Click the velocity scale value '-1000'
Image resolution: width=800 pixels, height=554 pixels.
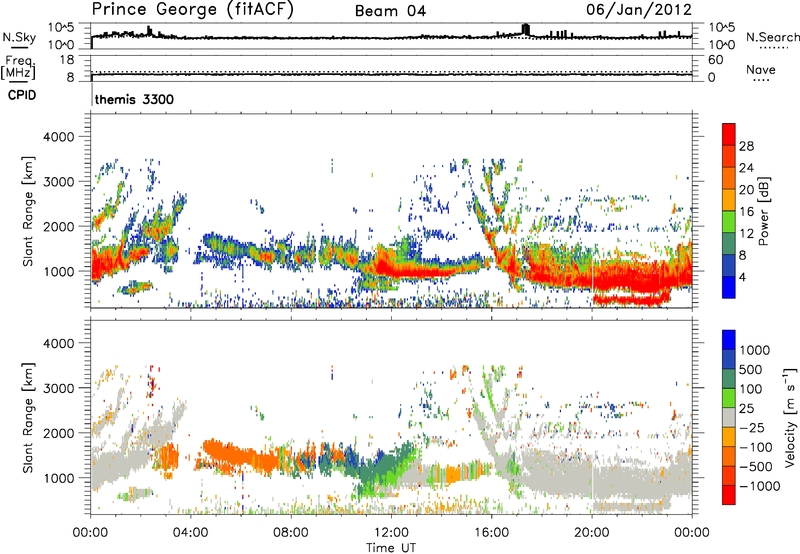(x=759, y=486)
